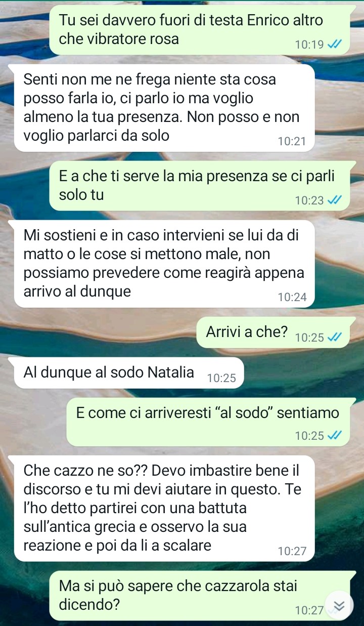Tap the 'Al dunque al sodo Natalia' message
This screenshot has width=364, height=626.
pyautogui.click(x=129, y=373)
